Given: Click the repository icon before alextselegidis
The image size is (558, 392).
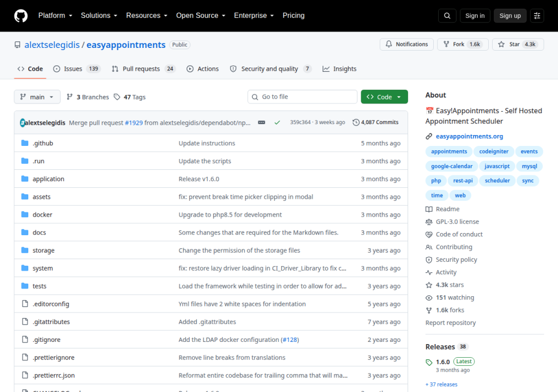Looking at the screenshot, I should pos(17,45).
